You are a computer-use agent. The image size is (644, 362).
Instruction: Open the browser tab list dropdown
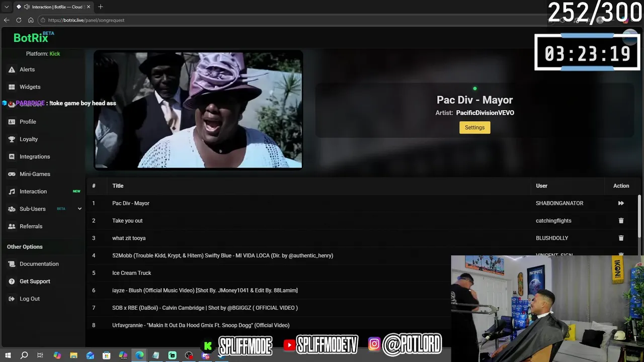[7, 7]
